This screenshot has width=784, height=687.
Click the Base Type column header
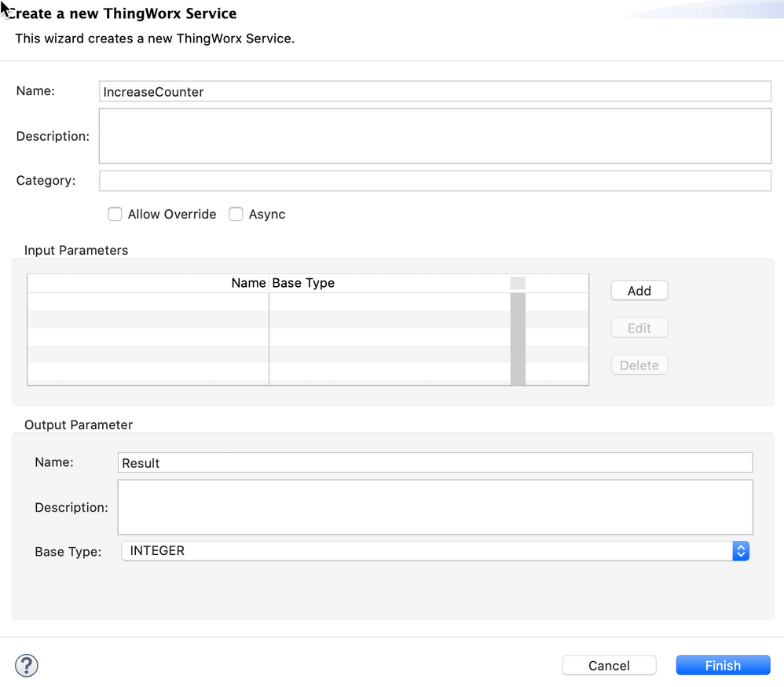point(390,283)
